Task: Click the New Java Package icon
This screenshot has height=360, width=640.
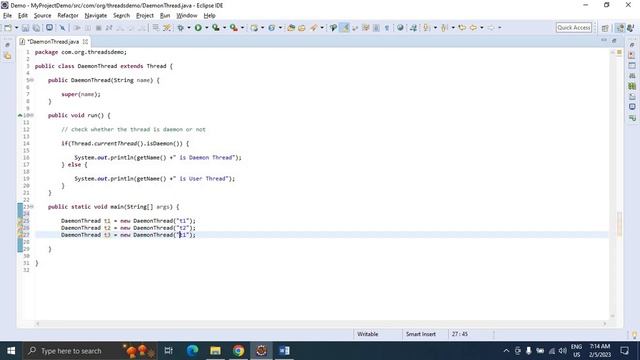Action: [254, 28]
